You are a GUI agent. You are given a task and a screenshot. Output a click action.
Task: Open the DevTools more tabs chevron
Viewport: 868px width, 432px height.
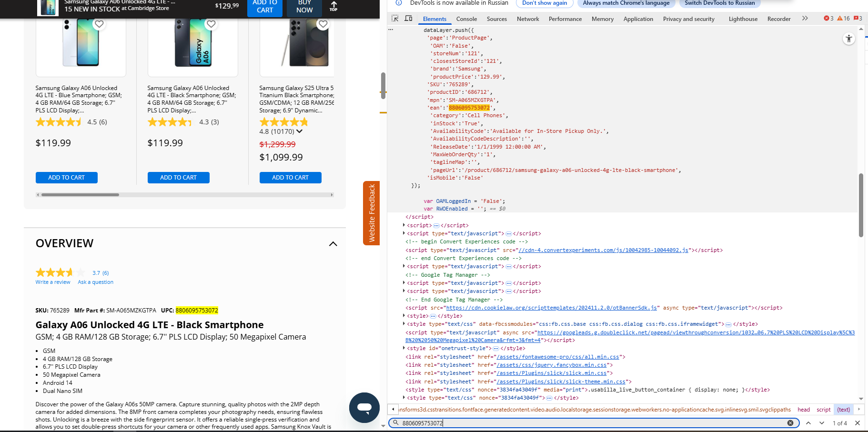805,18
